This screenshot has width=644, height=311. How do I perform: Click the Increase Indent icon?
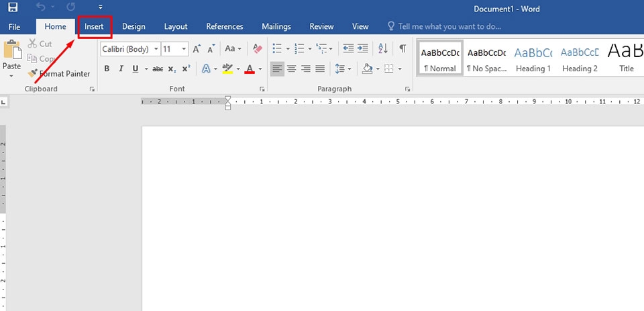coord(363,48)
